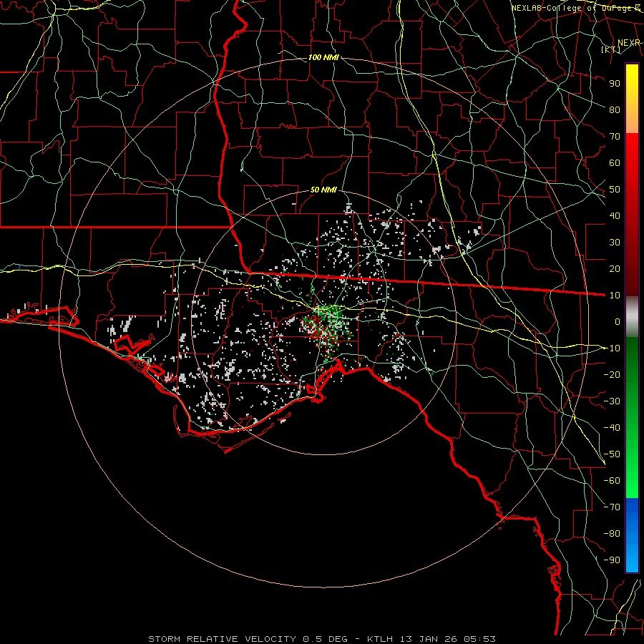Pick the light blue bottom color bar segment

click(x=632, y=557)
